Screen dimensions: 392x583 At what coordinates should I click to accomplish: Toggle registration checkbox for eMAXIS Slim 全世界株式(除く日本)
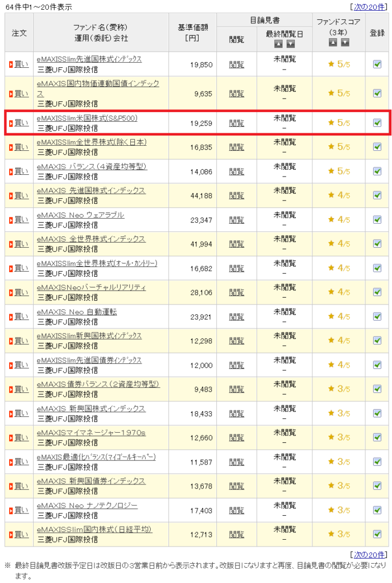(x=377, y=146)
